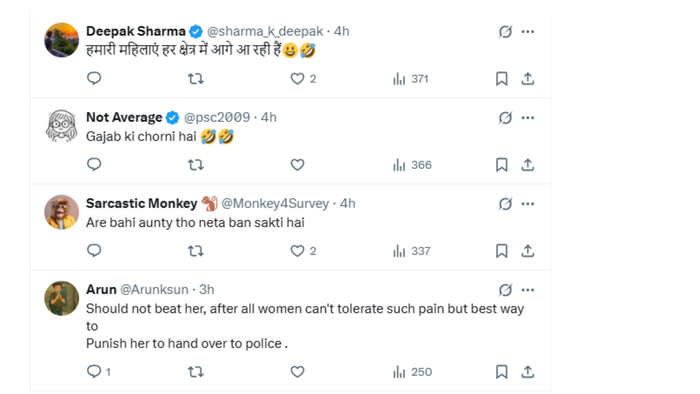Retweet the Not Average post
Viewport: 700px width, 394px height.
tap(196, 165)
